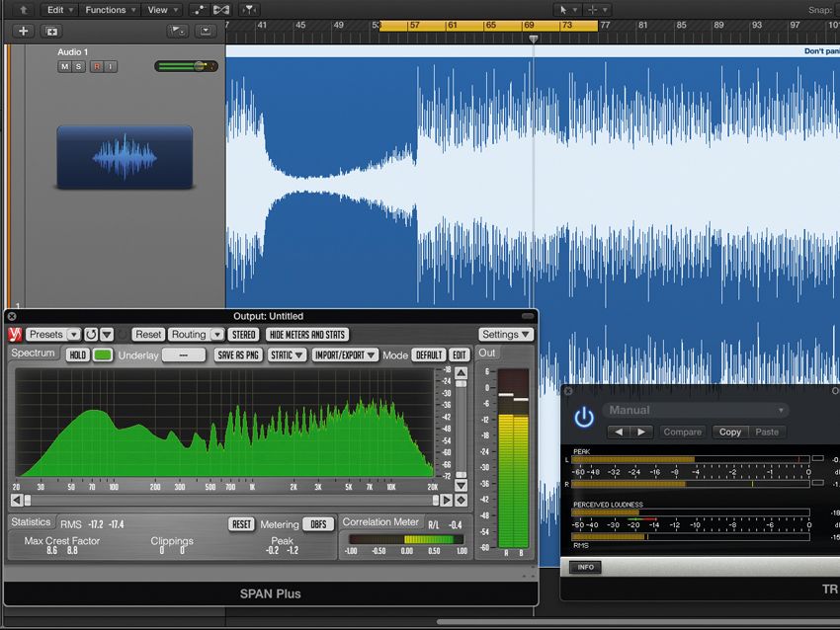The height and width of the screenshot is (630, 840).
Task: Click the circular undo arrow next to SPAN Presets
Action: (x=91, y=334)
